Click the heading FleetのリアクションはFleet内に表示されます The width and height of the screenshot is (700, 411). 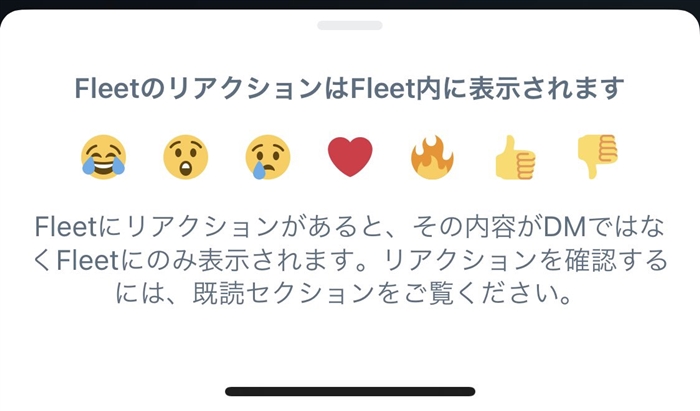[349, 88]
